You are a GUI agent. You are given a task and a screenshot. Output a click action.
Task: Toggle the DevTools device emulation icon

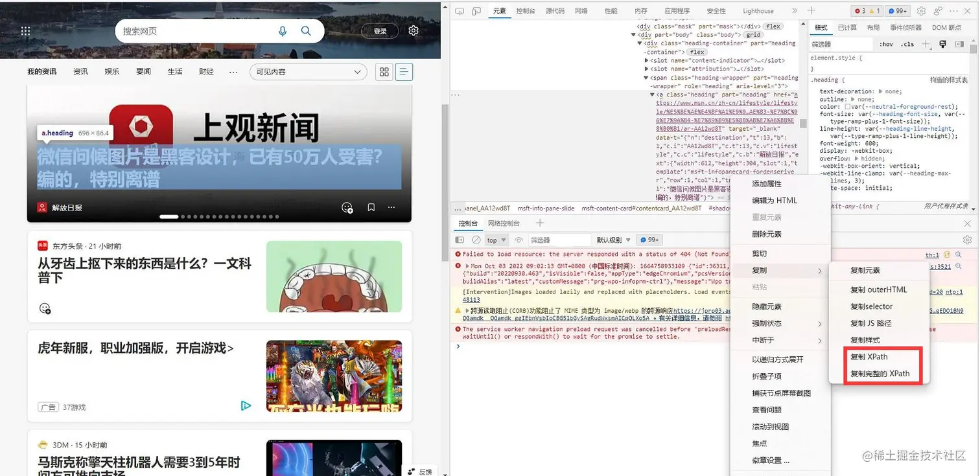pyautogui.click(x=476, y=11)
